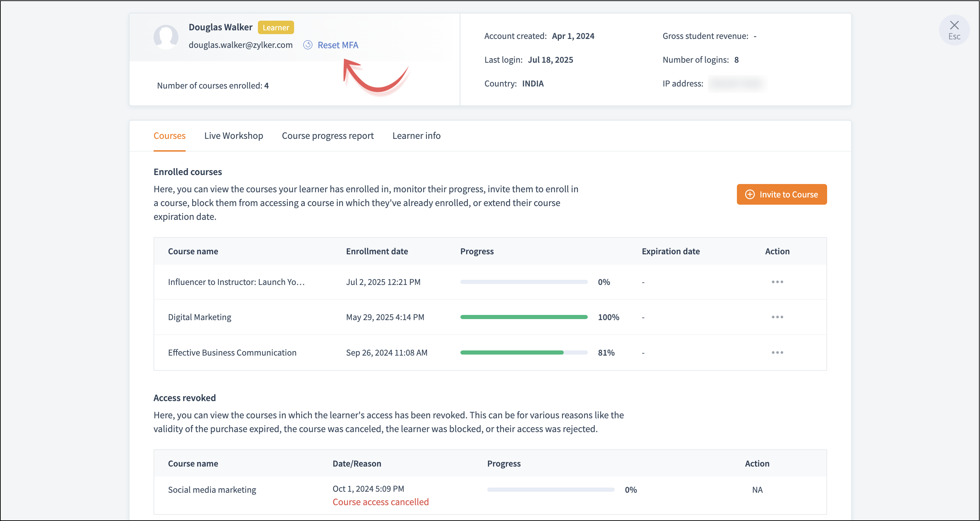Click the Reset MFA link
Viewport: 980px width, 521px height.
pyautogui.click(x=338, y=45)
